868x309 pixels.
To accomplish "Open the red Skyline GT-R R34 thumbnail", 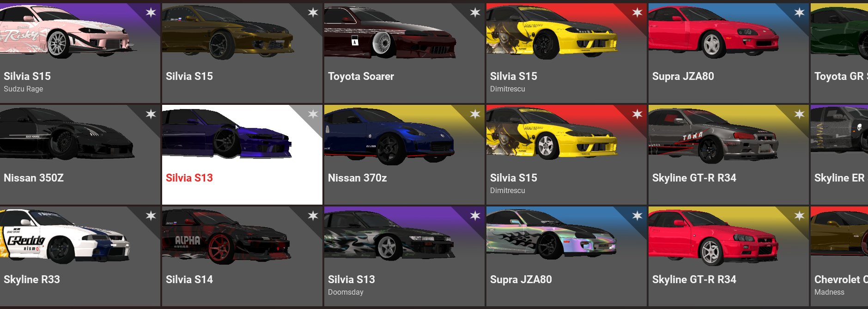I will [x=713, y=237].
